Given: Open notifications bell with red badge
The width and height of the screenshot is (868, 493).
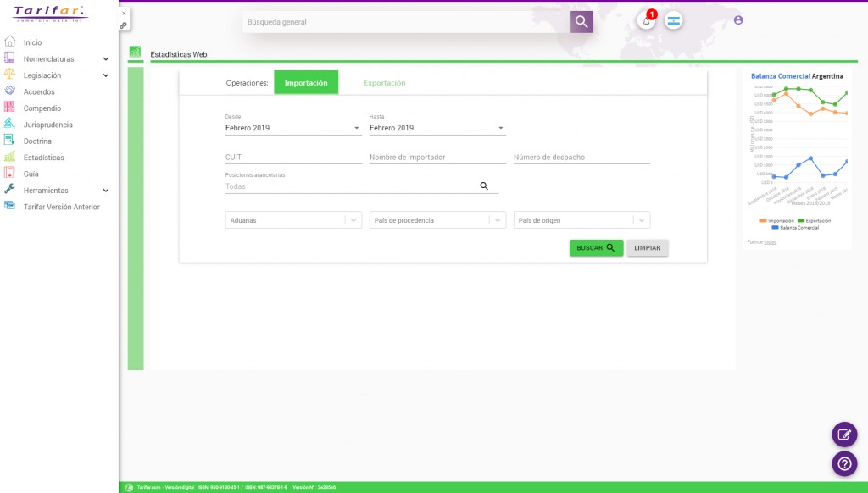Looking at the screenshot, I should point(646,21).
